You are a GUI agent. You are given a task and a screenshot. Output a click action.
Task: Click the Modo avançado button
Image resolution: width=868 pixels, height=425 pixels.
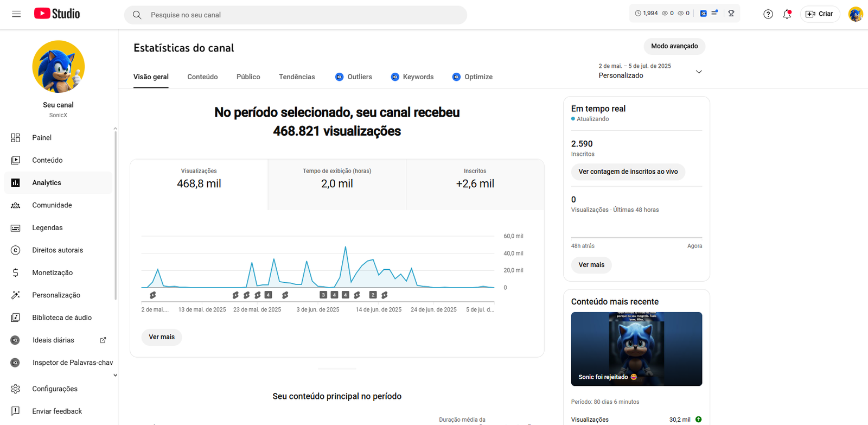point(674,46)
